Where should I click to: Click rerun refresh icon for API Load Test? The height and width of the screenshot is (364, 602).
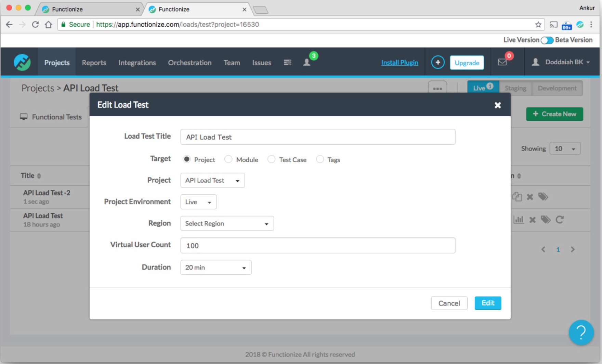coord(560,220)
